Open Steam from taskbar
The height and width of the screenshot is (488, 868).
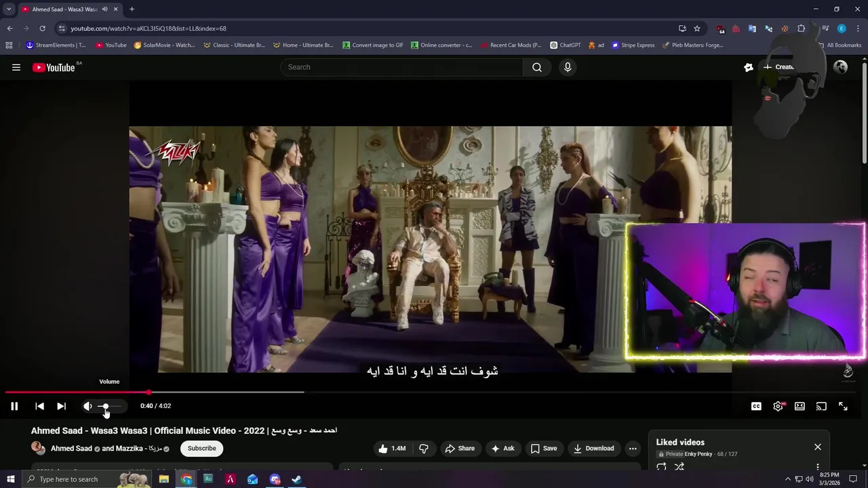click(x=297, y=479)
